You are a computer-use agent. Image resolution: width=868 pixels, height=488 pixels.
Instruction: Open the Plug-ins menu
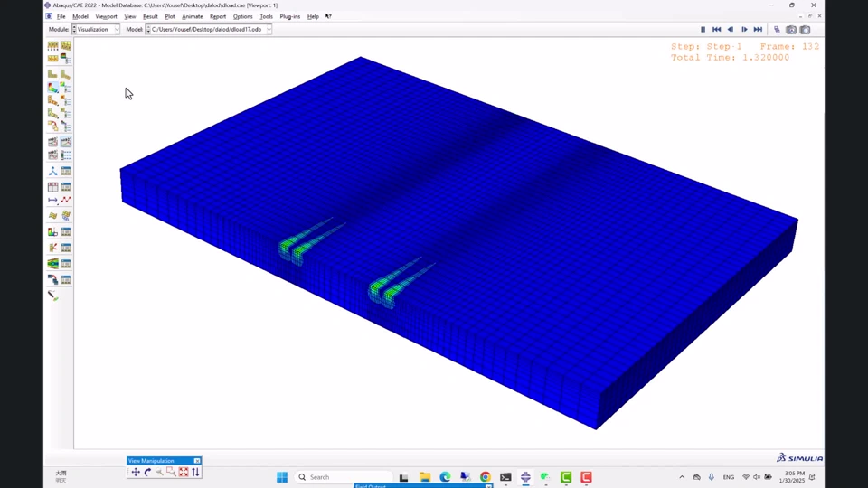coord(290,16)
